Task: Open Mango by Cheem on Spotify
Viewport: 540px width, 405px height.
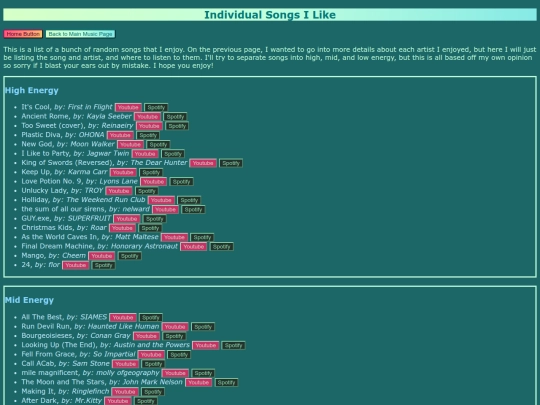Action: tap(129, 256)
